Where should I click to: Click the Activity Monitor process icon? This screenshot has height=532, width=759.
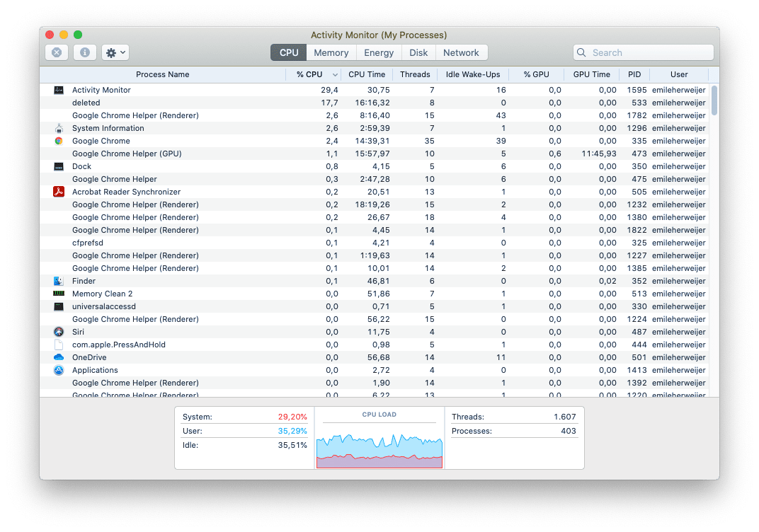coord(59,90)
